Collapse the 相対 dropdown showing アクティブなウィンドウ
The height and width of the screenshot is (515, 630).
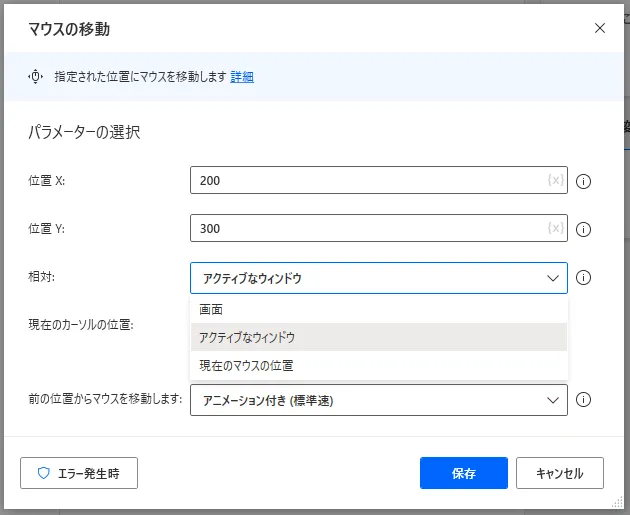(x=378, y=278)
